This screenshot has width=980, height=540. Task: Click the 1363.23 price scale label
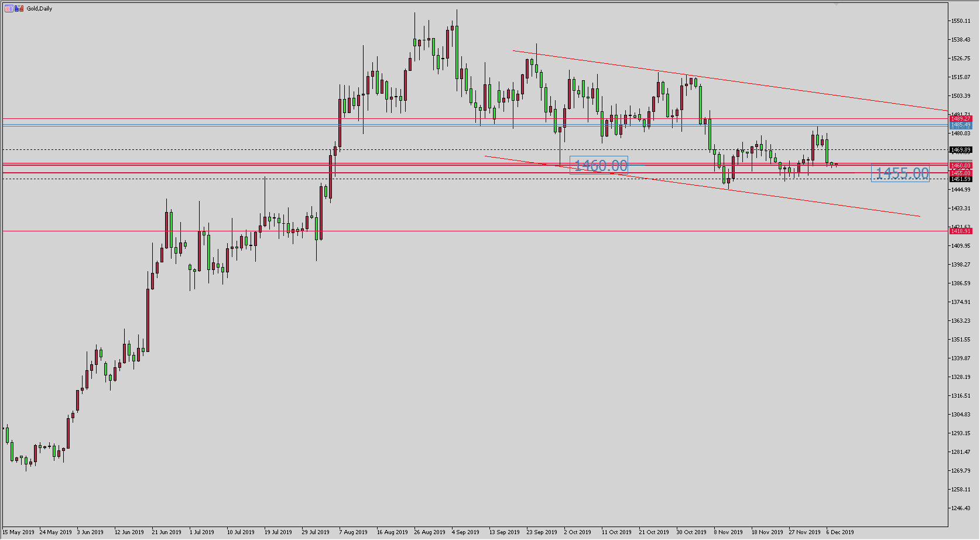tap(961, 321)
